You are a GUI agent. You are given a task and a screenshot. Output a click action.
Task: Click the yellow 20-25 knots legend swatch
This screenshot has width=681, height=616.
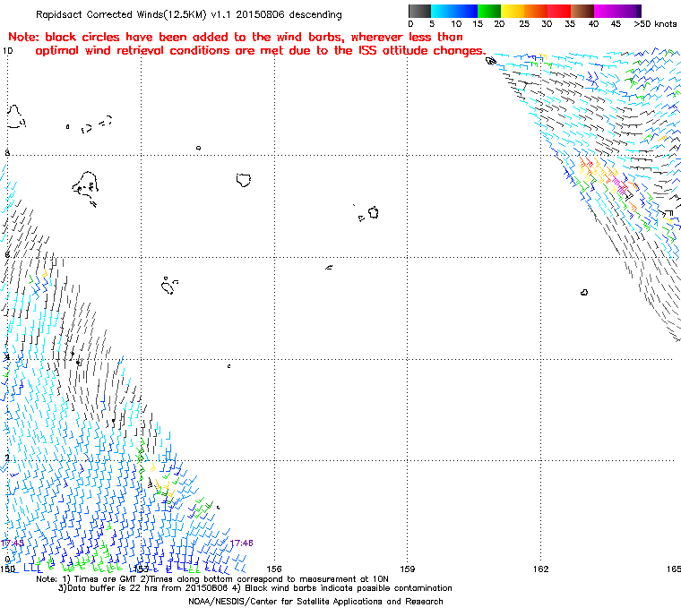pyautogui.click(x=513, y=11)
